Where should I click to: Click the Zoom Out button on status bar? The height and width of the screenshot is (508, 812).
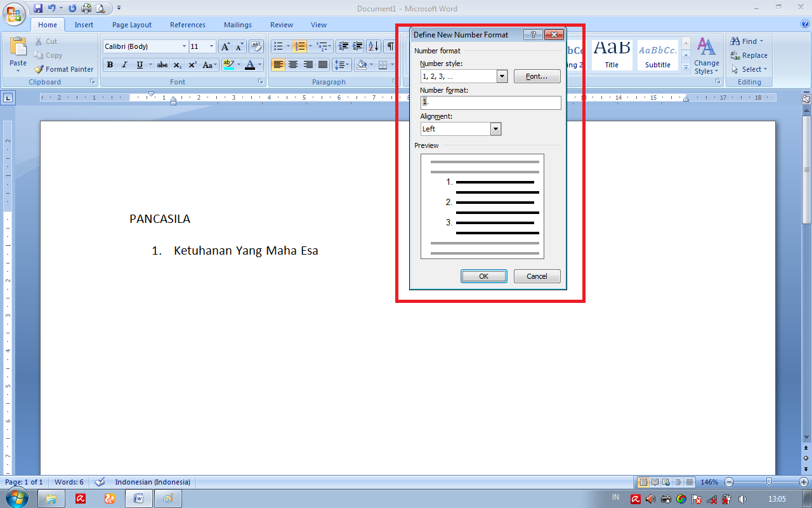click(x=730, y=482)
